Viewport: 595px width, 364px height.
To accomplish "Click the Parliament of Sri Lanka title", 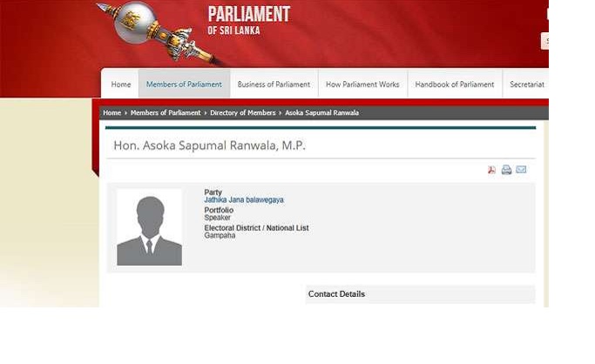I will point(248,20).
